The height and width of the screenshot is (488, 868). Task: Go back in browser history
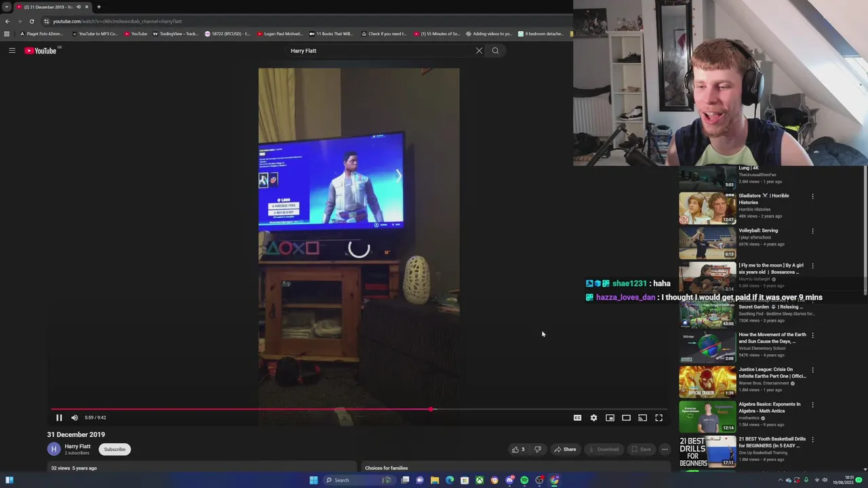(7, 21)
